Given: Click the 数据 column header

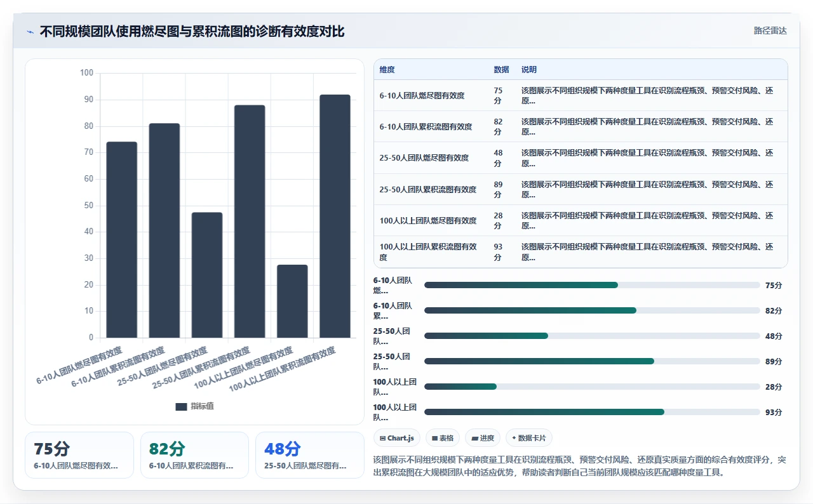Looking at the screenshot, I should (x=501, y=70).
